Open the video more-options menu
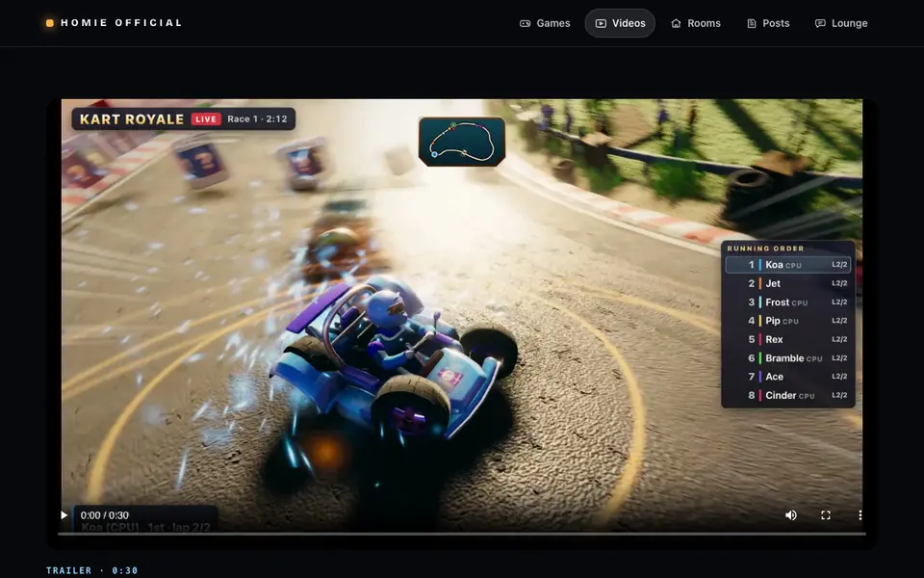The image size is (924, 578). pos(860,514)
